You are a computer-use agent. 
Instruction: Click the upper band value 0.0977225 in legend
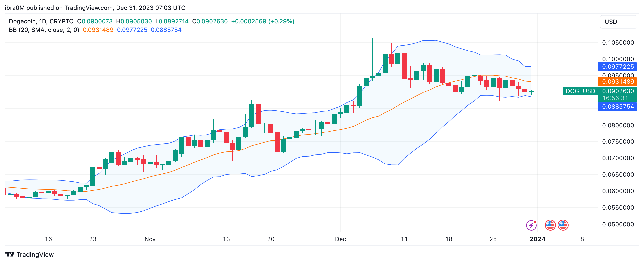point(132,30)
